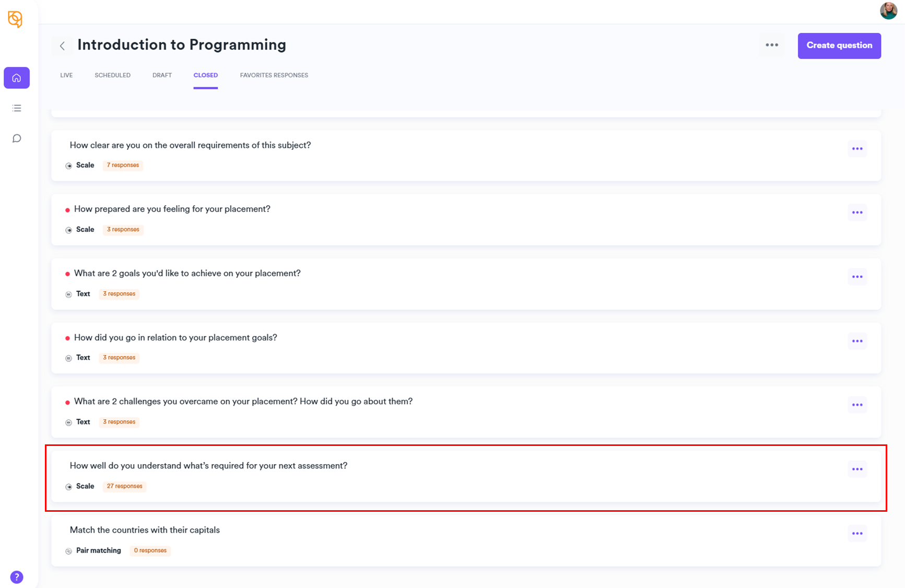Screen dimensions: 905x588
Task: Click the 7 responses badge
Action: coord(123,166)
